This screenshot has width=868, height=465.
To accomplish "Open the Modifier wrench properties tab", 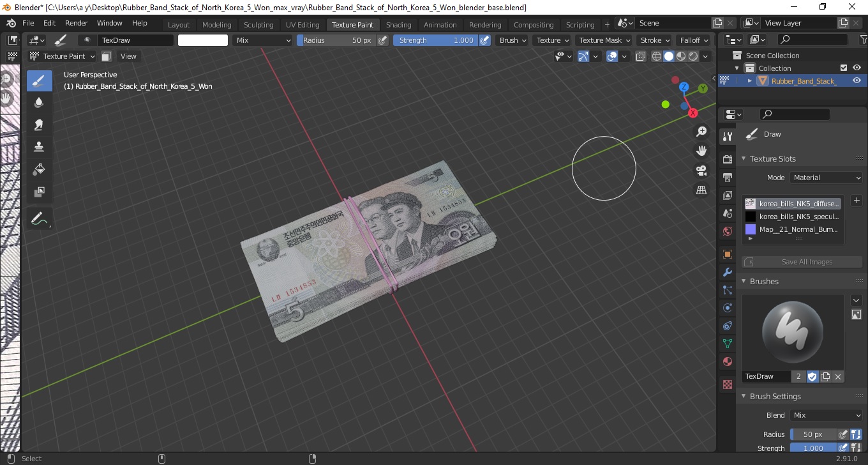I will coord(727,272).
